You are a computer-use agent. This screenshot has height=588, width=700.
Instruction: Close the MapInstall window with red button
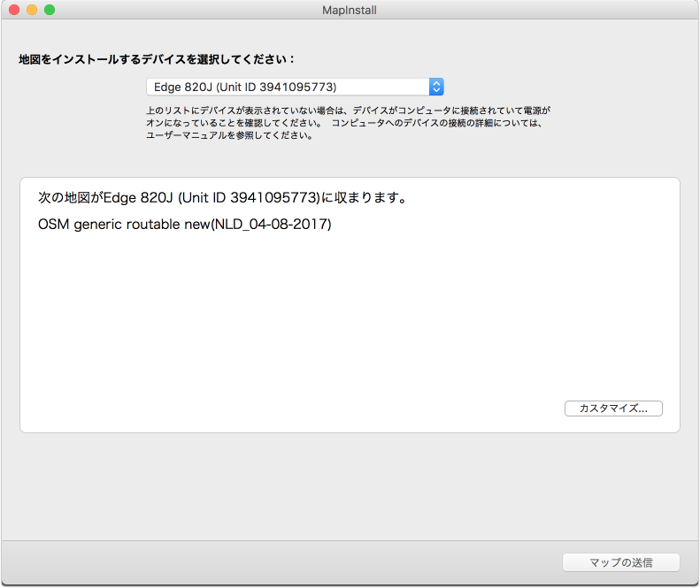(14, 10)
